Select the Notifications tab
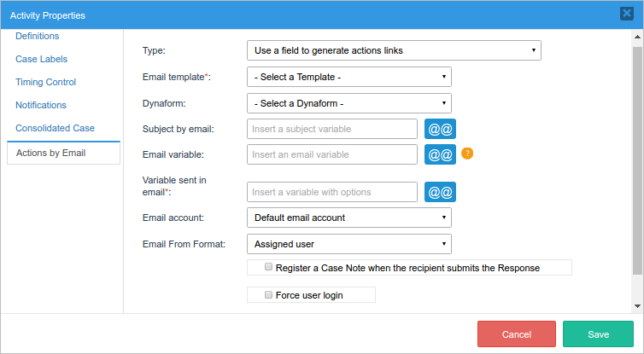Screen dimensions: 644x354 pyautogui.click(x=41, y=105)
